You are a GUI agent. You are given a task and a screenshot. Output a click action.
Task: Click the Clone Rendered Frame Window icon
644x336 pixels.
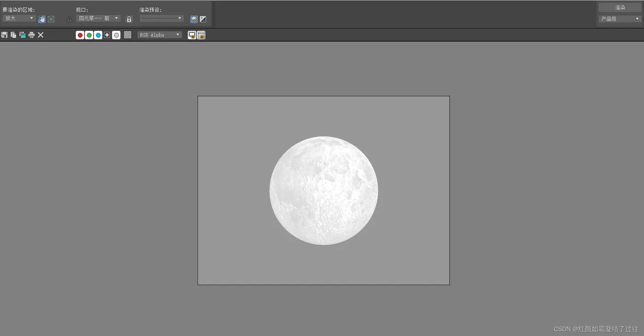22,35
